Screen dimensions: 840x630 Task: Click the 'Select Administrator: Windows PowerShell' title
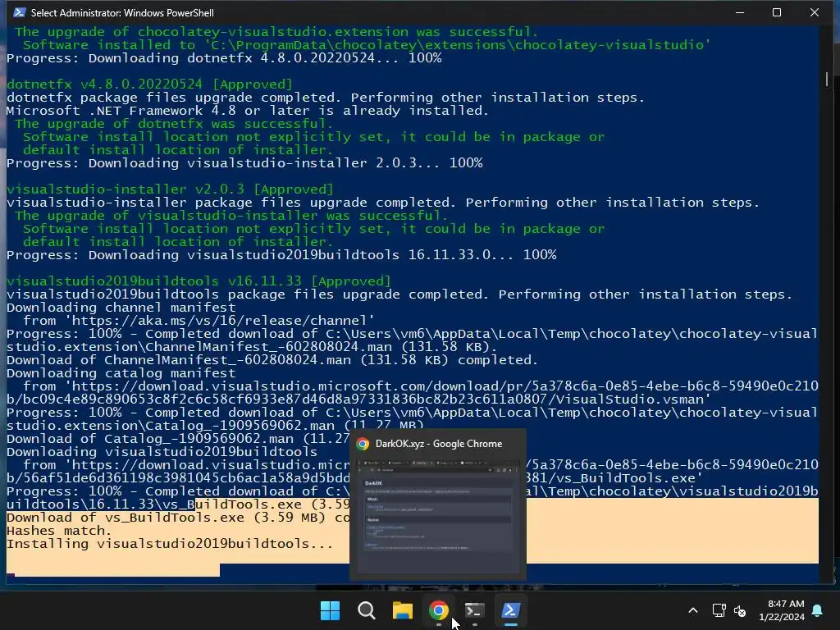pyautogui.click(x=122, y=12)
